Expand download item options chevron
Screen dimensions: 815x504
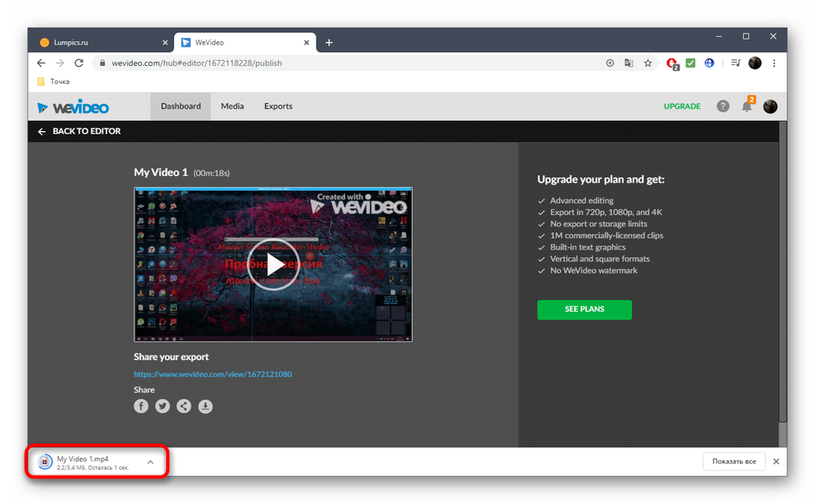[150, 462]
